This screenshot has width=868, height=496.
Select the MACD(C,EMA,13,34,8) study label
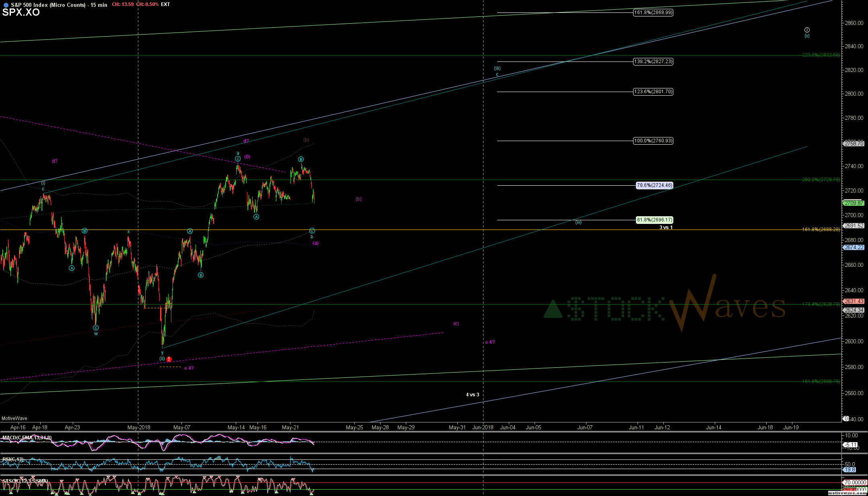click(x=27, y=437)
